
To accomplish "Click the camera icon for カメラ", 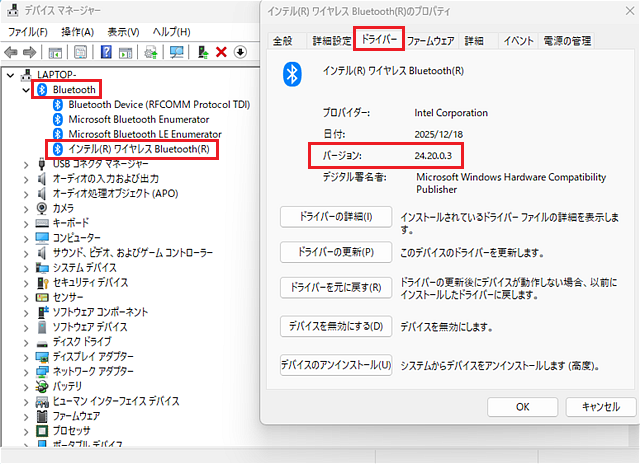I will [42, 208].
